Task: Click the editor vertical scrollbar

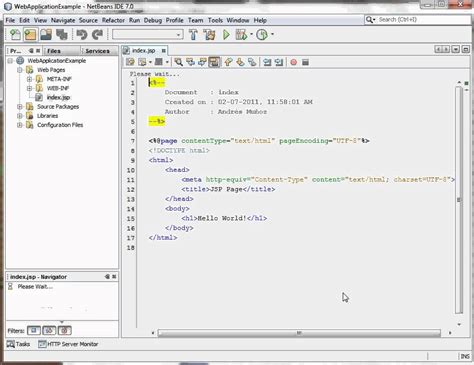Action: click(x=459, y=200)
